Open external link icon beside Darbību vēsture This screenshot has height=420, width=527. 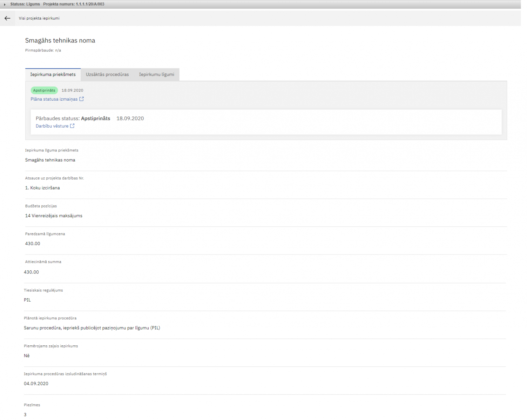tap(72, 126)
